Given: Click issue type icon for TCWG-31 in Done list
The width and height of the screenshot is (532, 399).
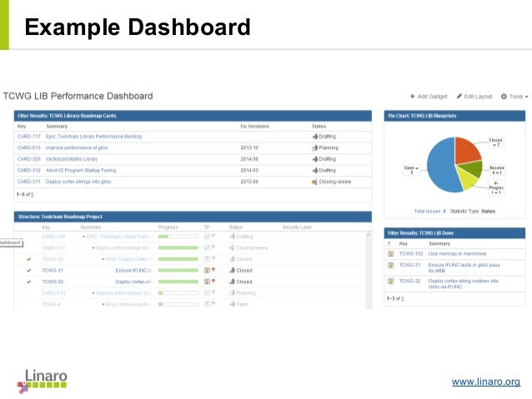Looking at the screenshot, I should point(391,265).
